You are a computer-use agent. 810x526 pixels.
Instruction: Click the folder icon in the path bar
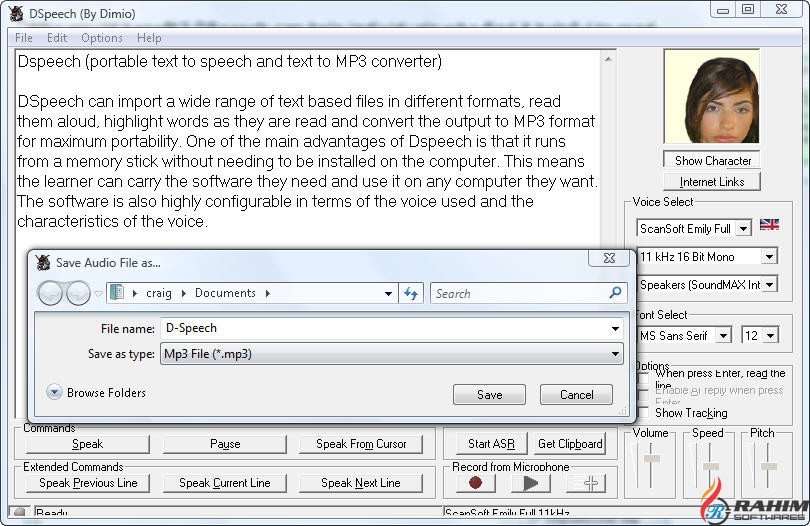click(117, 293)
